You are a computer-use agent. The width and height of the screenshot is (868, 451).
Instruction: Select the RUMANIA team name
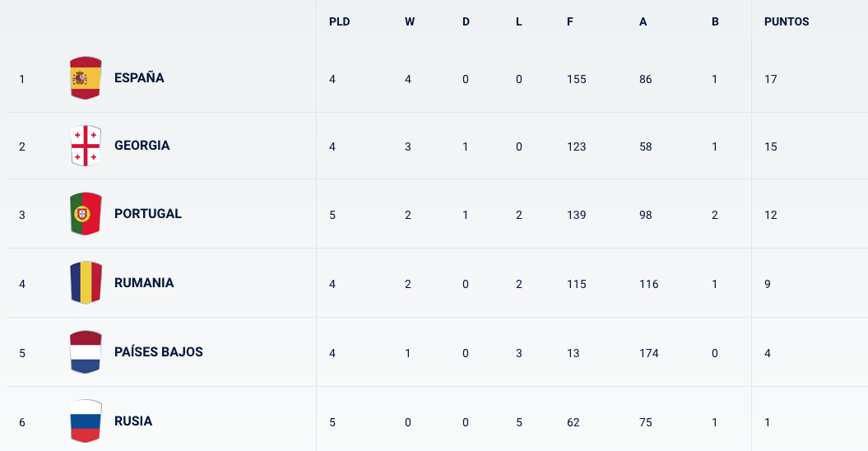(144, 283)
